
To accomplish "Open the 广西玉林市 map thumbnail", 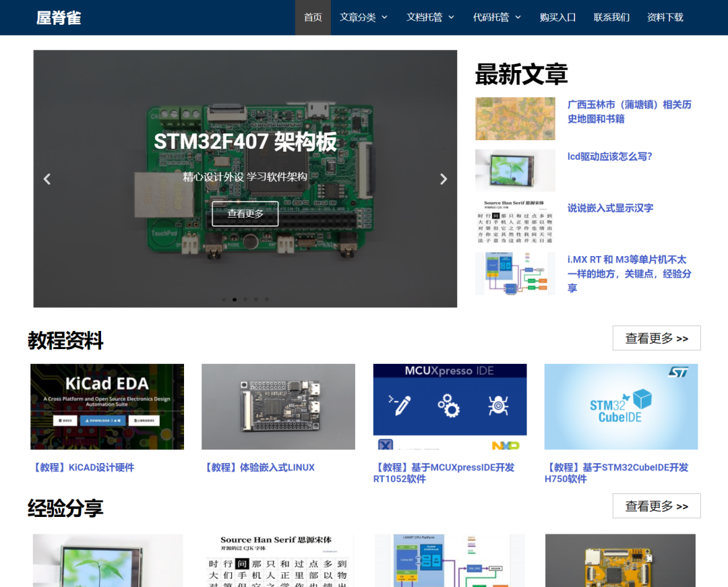I will [516, 119].
